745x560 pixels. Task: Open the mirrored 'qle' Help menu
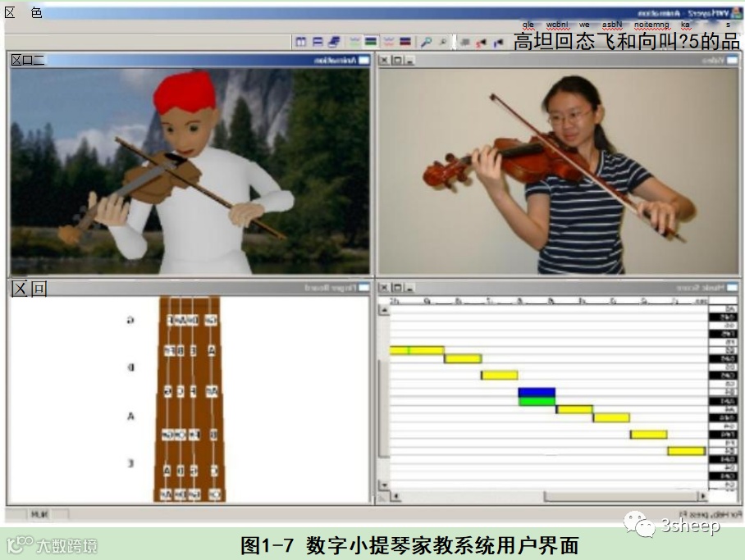[528, 25]
